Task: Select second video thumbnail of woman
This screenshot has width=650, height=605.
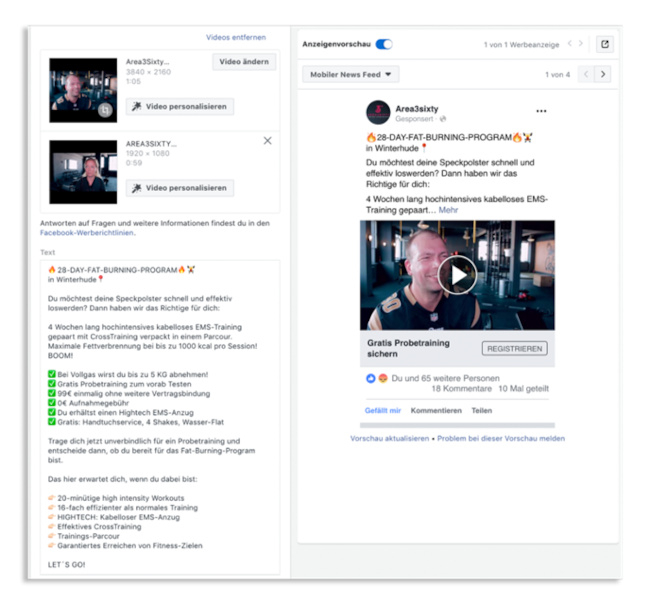Action: point(83,172)
